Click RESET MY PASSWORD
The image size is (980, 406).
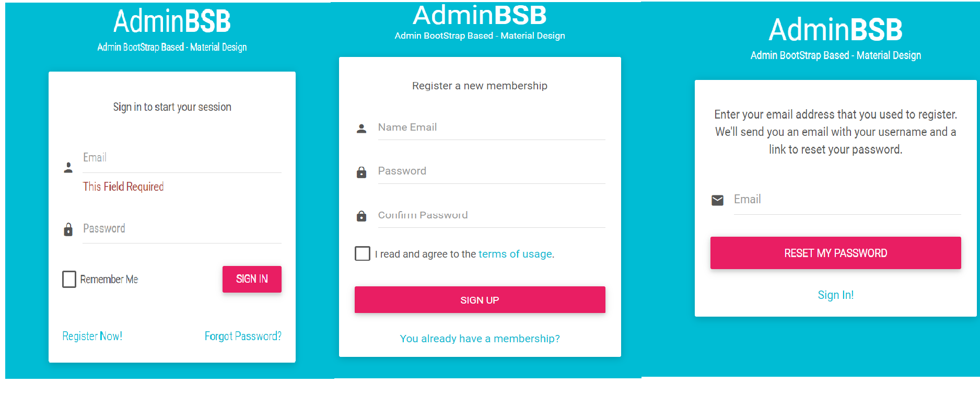click(x=835, y=253)
